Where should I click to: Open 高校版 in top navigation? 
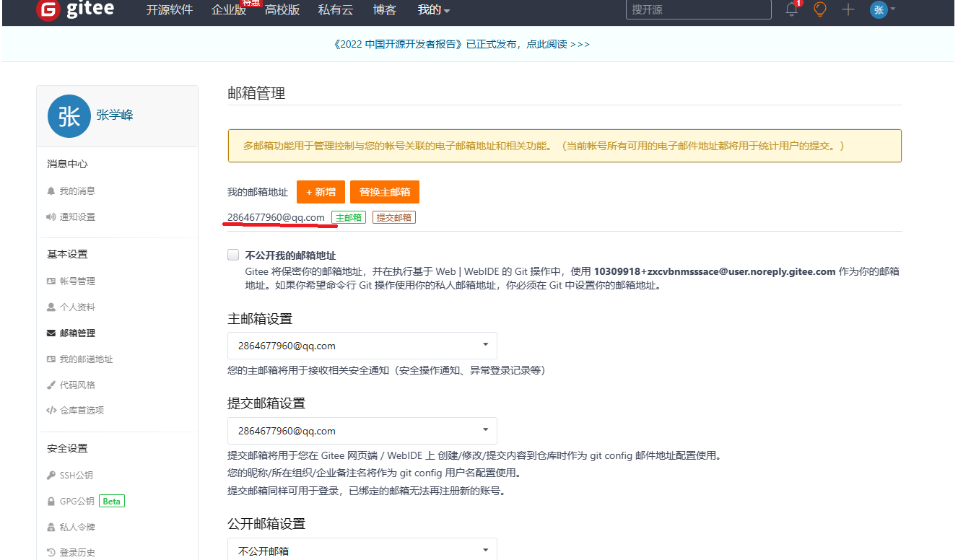(x=282, y=10)
